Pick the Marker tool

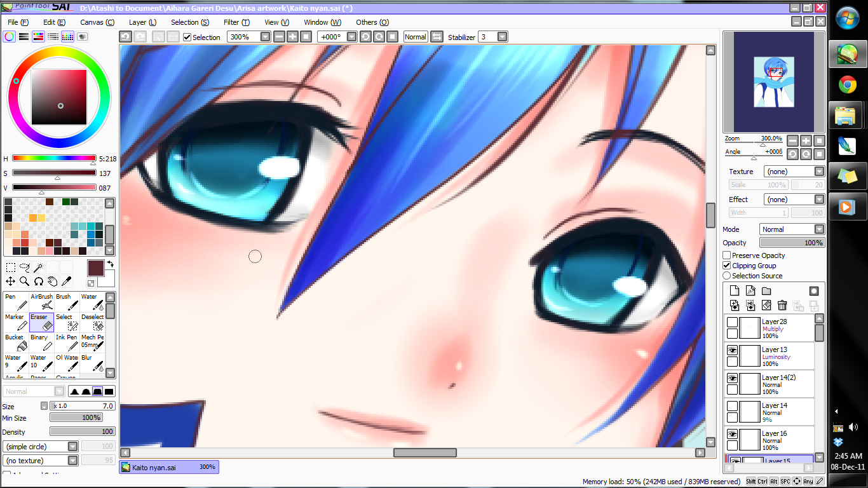[x=16, y=323]
